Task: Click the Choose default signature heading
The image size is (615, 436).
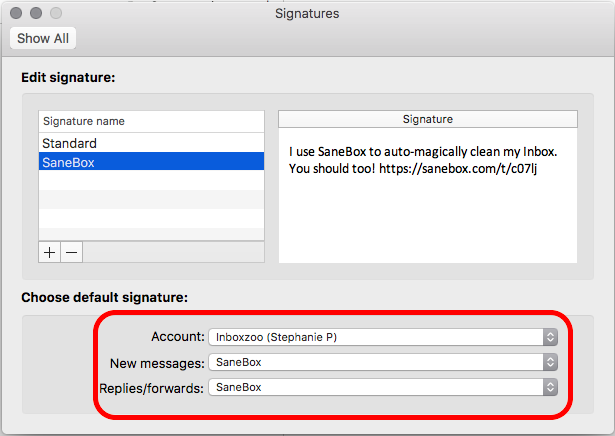Action: click(105, 297)
